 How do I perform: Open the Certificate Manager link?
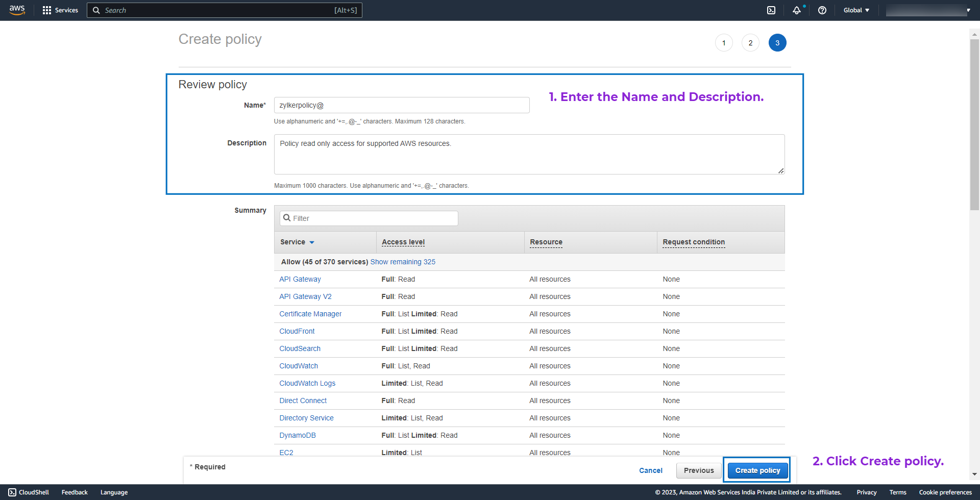click(310, 314)
